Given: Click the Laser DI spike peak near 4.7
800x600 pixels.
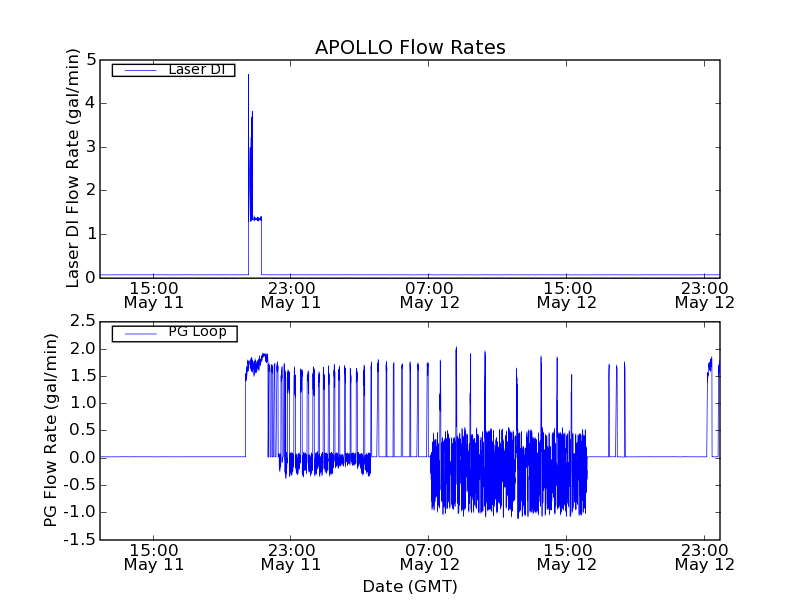Looking at the screenshot, I should pos(248,76).
